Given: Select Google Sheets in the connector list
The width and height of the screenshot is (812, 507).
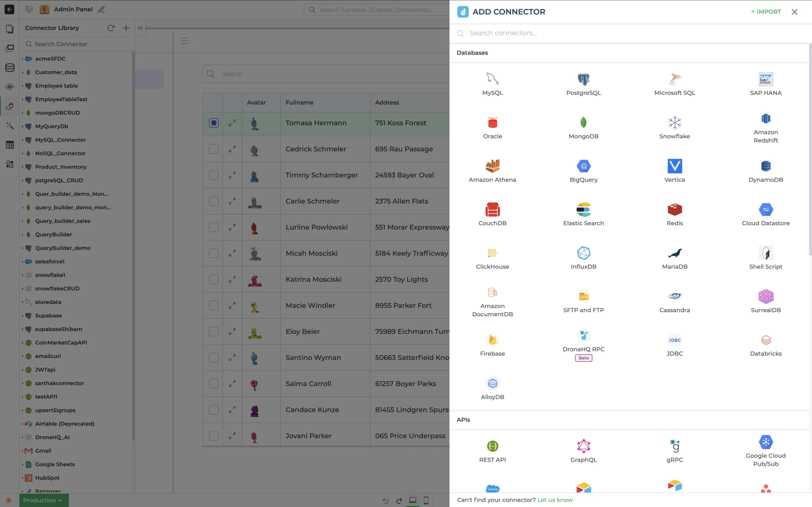Looking at the screenshot, I should pos(55,465).
